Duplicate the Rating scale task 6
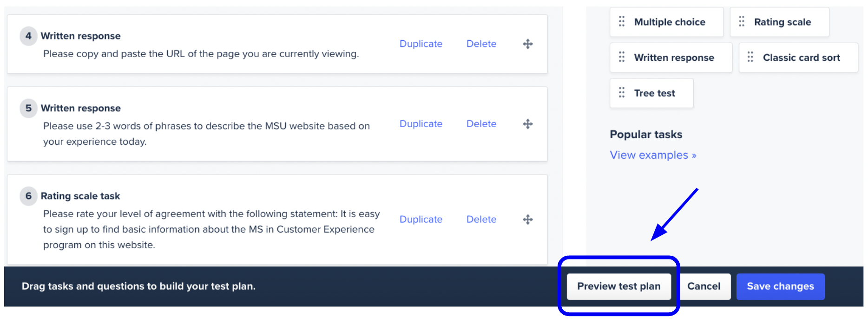868x323 pixels. pos(421,220)
